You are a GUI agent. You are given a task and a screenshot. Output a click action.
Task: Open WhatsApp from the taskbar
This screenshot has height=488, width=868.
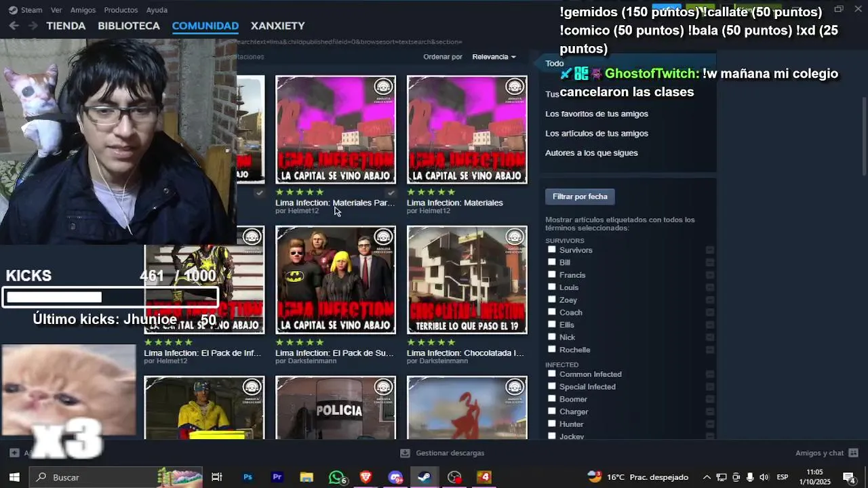[336, 477]
